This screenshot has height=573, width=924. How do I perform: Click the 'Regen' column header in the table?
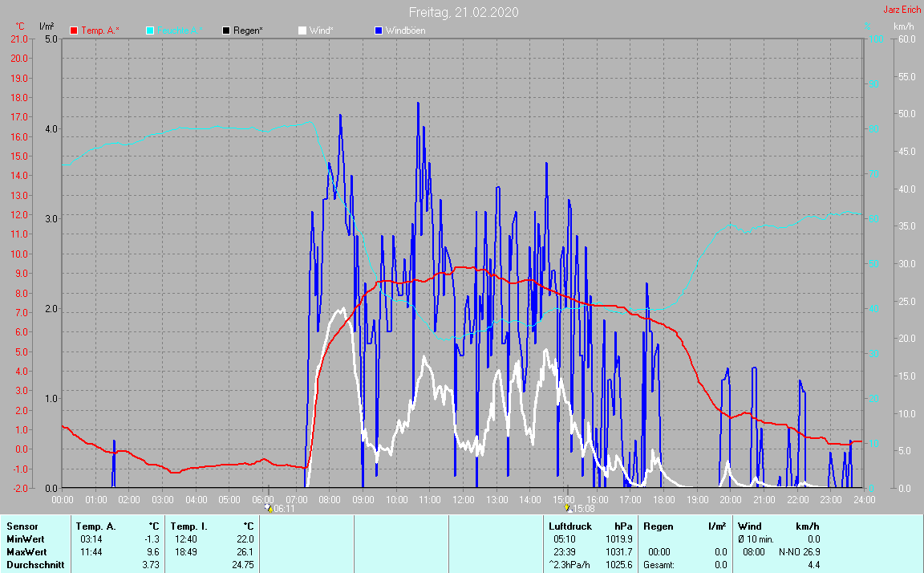click(x=659, y=526)
